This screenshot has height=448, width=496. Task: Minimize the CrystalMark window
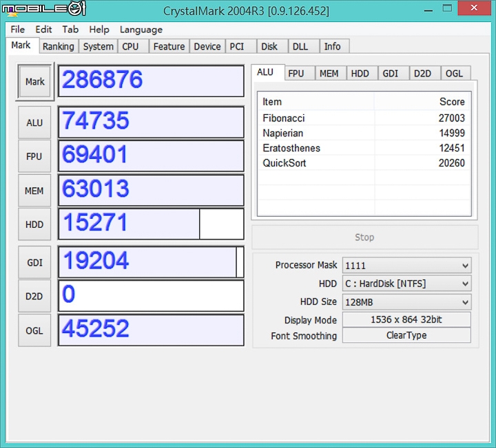(428, 10)
